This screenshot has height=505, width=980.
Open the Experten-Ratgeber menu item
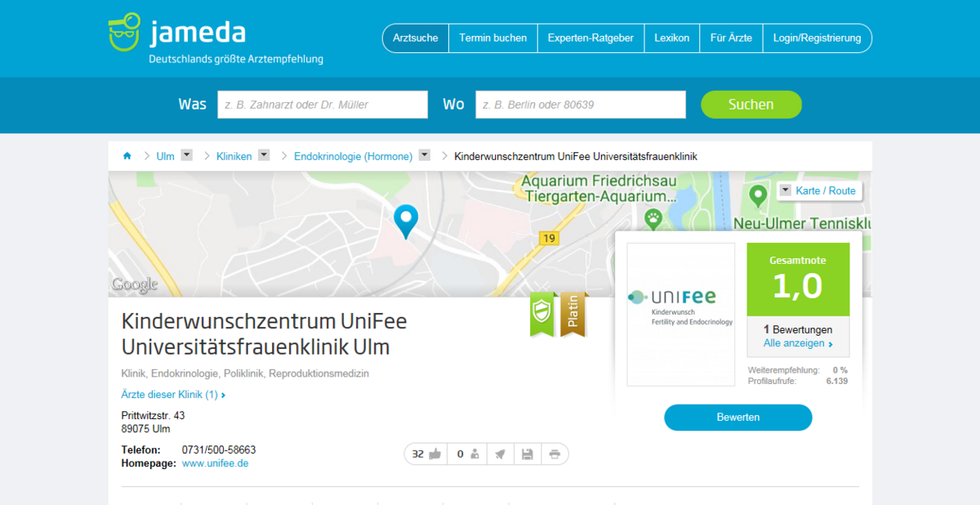pos(590,38)
